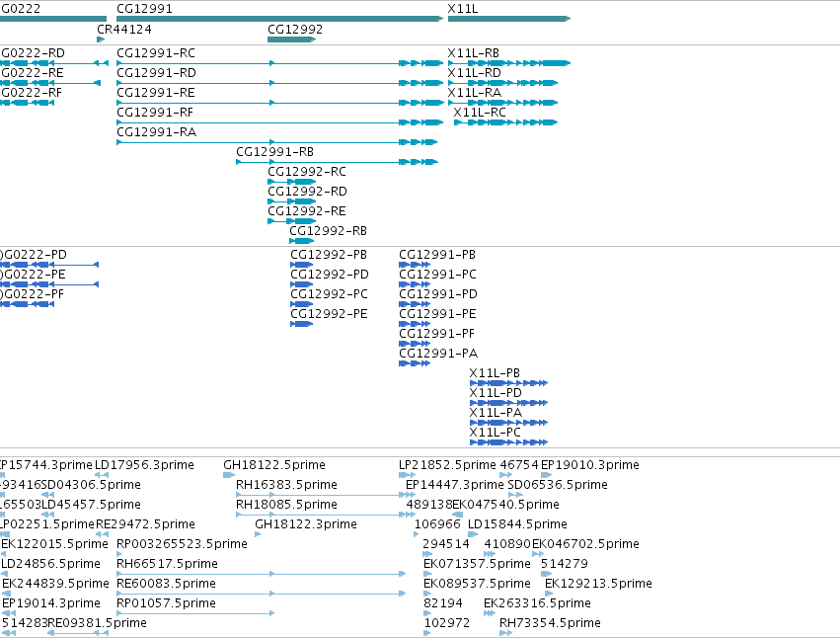Click the CG12991-RA transcript label
Screen dimensions: 840x638
click(156, 132)
